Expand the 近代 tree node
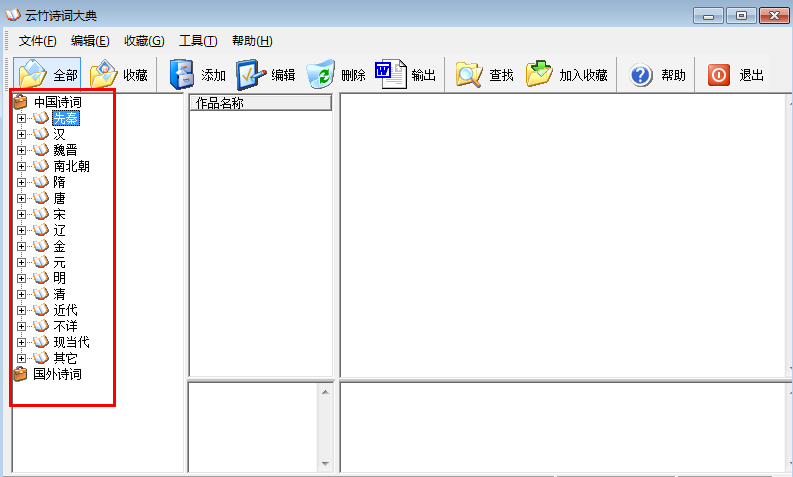793x477 pixels. [x=21, y=310]
